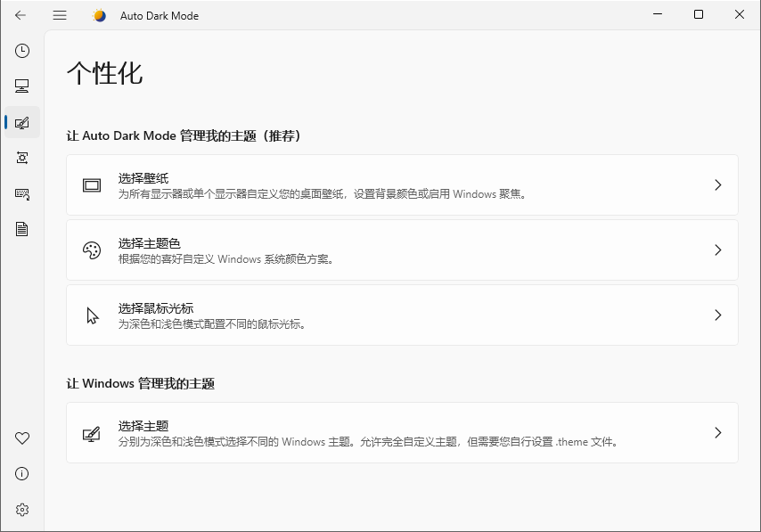The image size is (761, 532).
Task: Click the 根据您的喜好自定义 Windows 系统颜色方案 text
Action: [226, 259]
